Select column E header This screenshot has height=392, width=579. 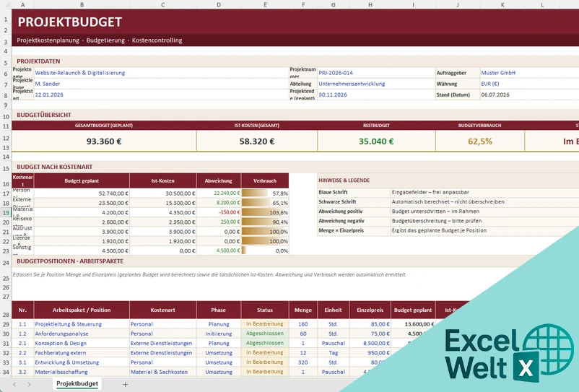[x=265, y=4]
